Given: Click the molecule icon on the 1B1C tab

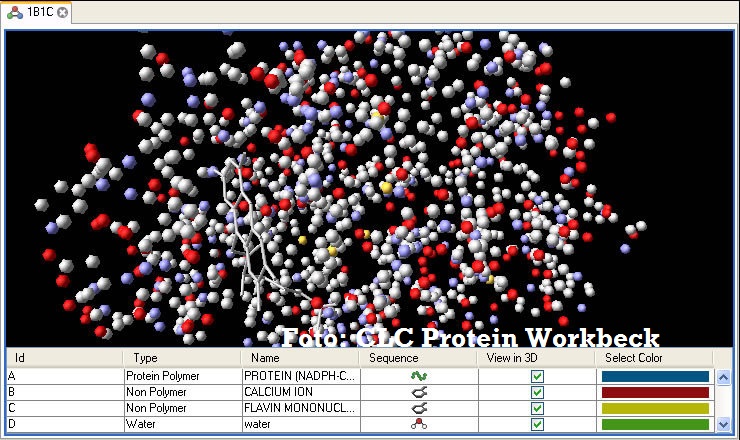Looking at the screenshot, I should (x=15, y=13).
